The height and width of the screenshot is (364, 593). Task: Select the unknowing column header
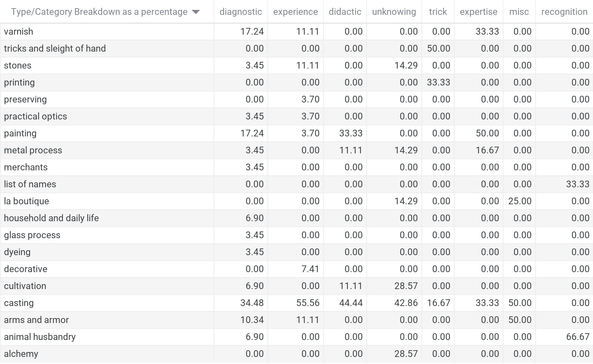click(x=394, y=12)
